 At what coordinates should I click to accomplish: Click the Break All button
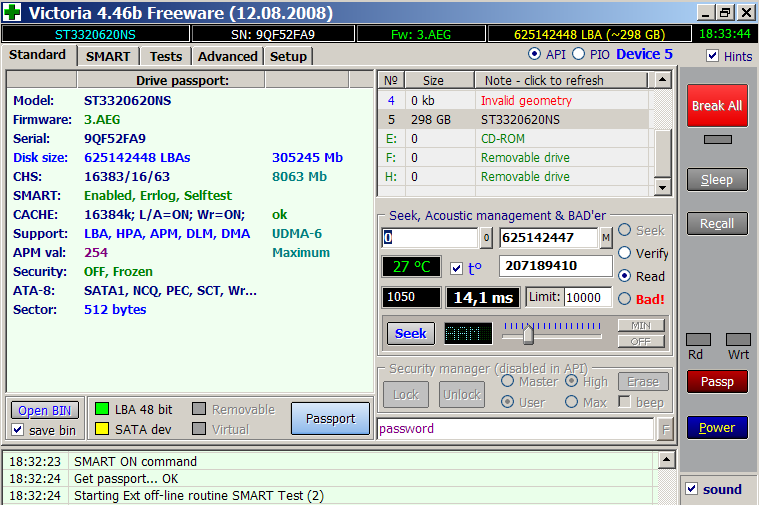[717, 106]
